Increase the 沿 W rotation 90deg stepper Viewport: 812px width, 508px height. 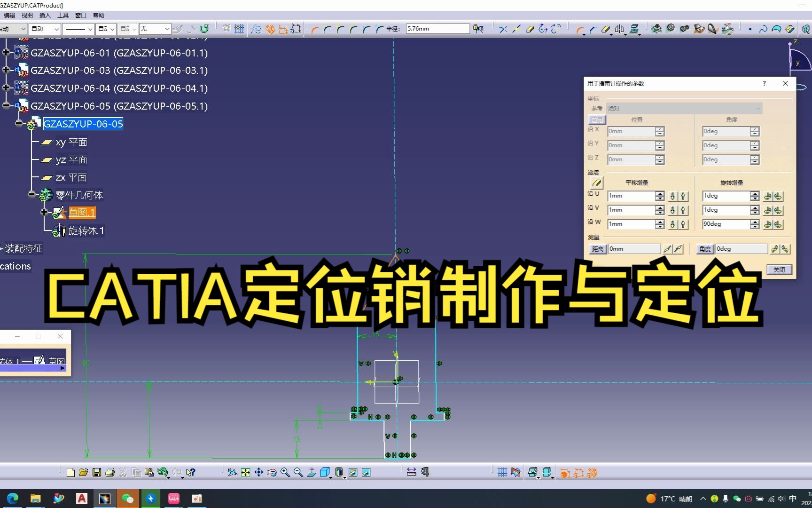pos(755,222)
